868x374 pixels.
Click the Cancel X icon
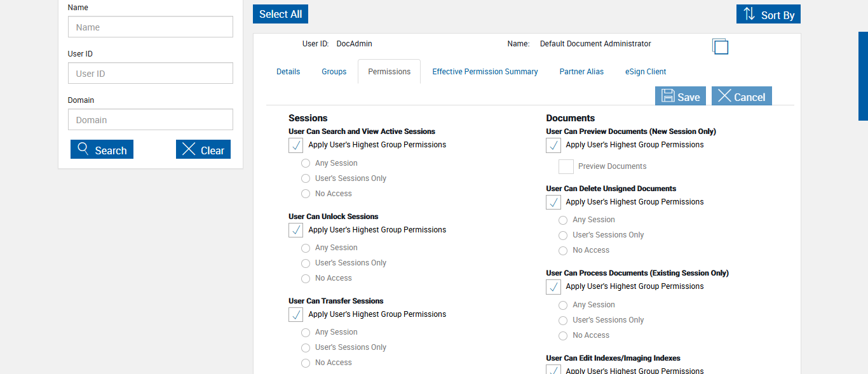[x=724, y=96]
